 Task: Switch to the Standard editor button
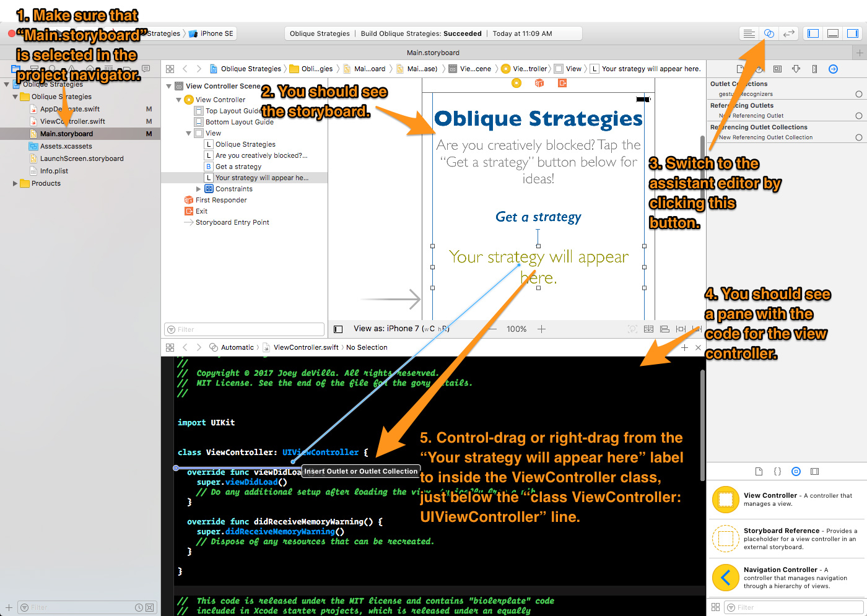[749, 33]
